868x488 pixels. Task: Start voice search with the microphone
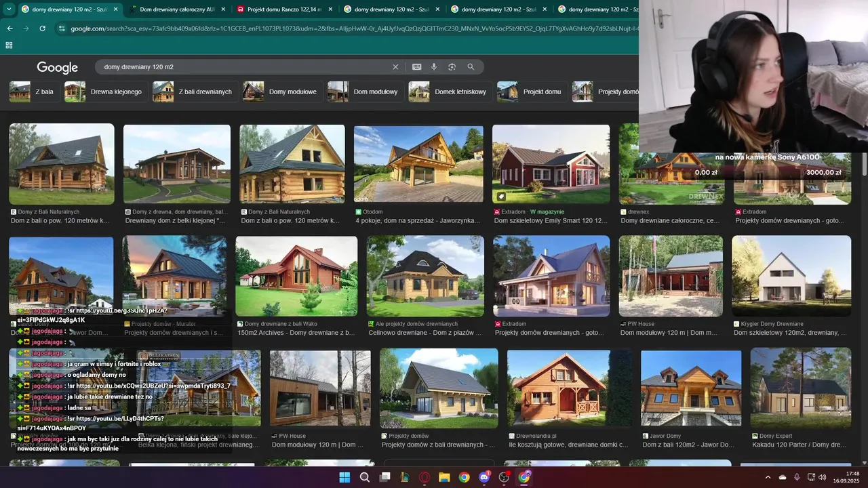(x=434, y=67)
